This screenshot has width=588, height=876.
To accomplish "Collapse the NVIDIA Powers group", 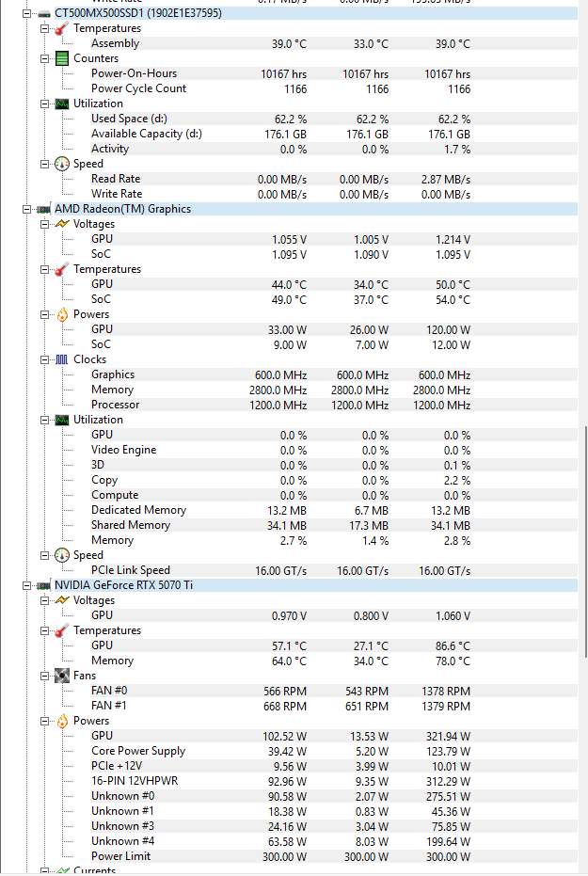I will [44, 722].
